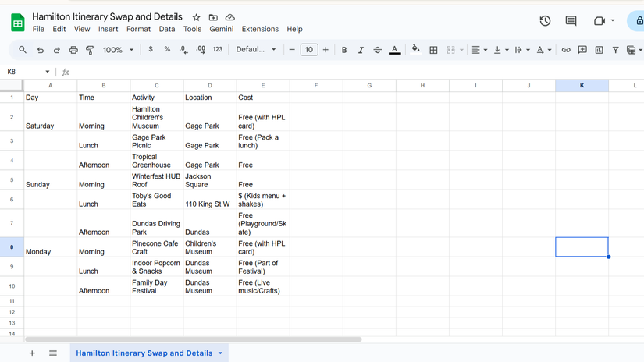Select the Paint format tool
The width and height of the screenshot is (644, 362).
pos(90,50)
